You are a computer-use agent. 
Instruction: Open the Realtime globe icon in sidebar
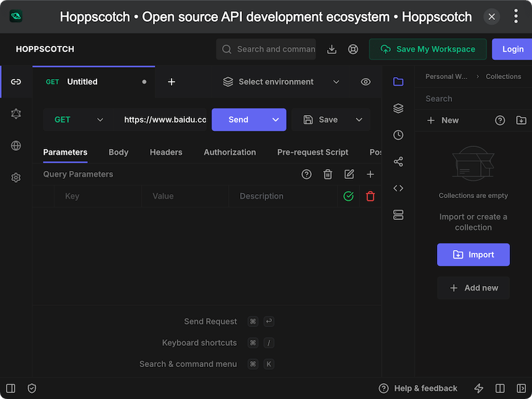click(16, 146)
